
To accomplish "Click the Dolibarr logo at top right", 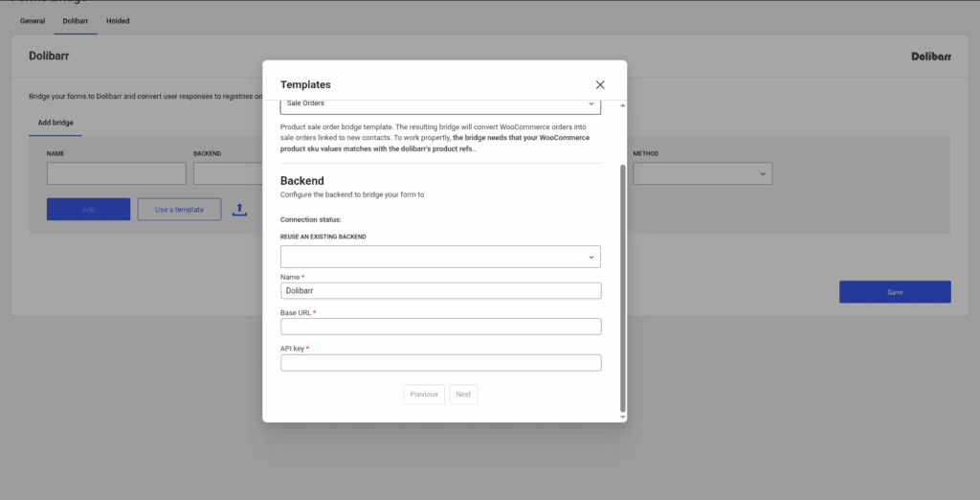I will click(x=931, y=57).
